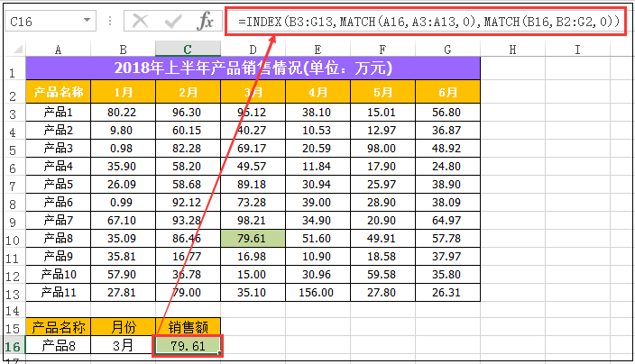
Task: Click the cell with value 156.00
Action: [x=317, y=293]
